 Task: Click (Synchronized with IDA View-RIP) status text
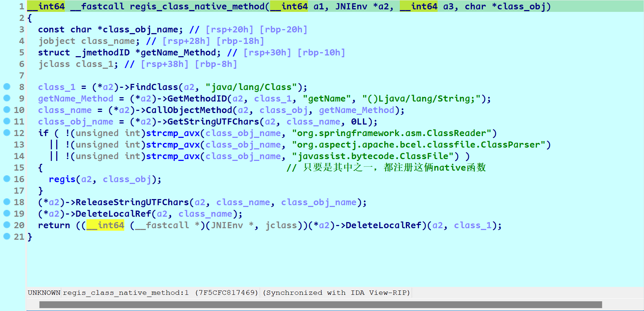pyautogui.click(x=336, y=293)
